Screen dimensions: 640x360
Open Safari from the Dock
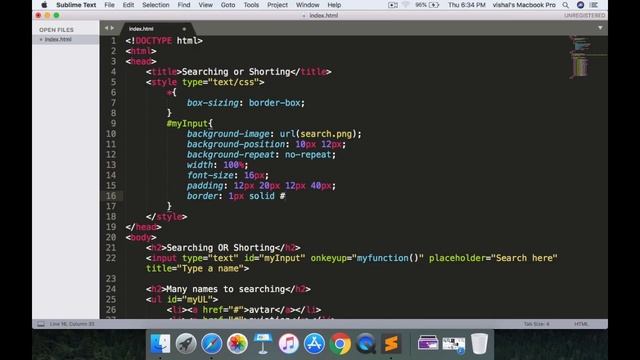(x=211, y=343)
